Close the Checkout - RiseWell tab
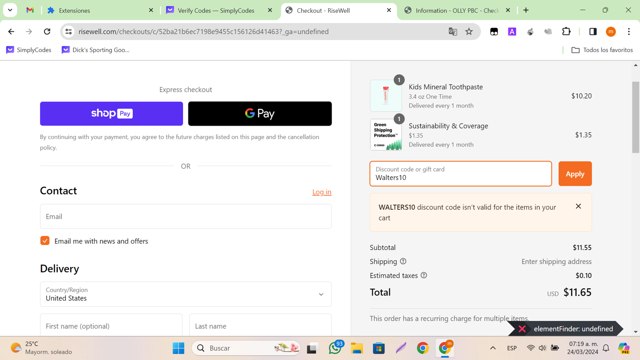The image size is (640, 360). (389, 10)
